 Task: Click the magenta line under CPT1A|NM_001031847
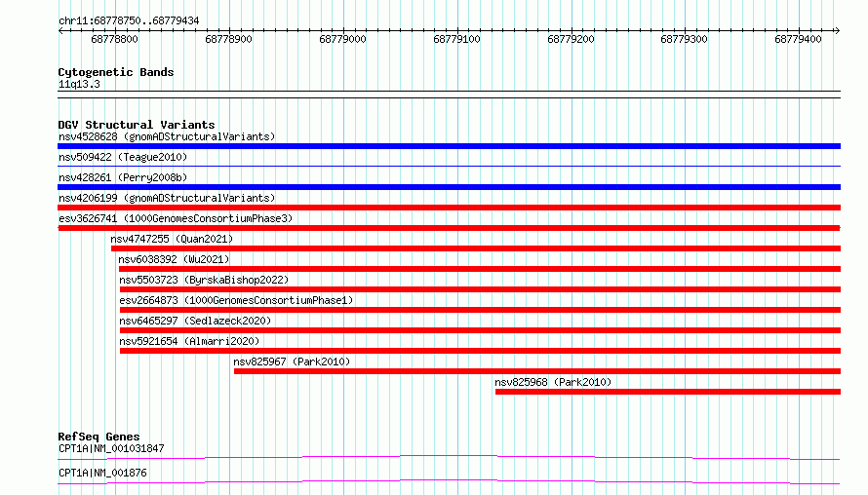(x=449, y=457)
